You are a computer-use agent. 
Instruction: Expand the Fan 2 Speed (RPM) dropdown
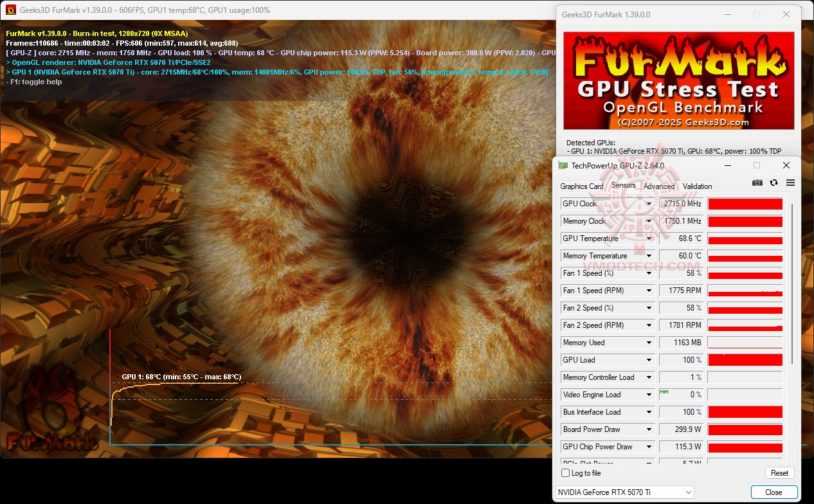point(649,325)
